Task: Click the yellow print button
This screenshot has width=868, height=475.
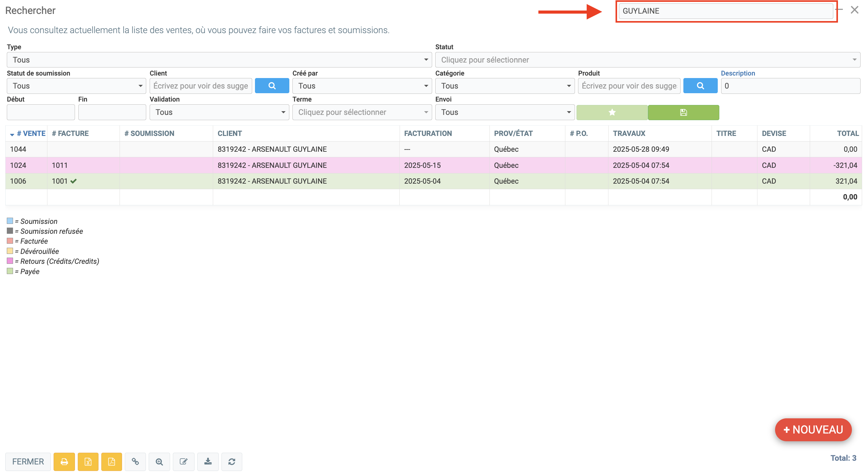Action: click(64, 461)
